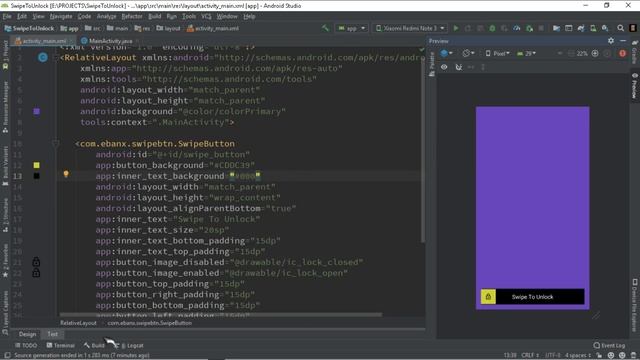Viewport: 640px width, 360px height.
Task: Open the Gradle side panel
Action: click(635, 52)
